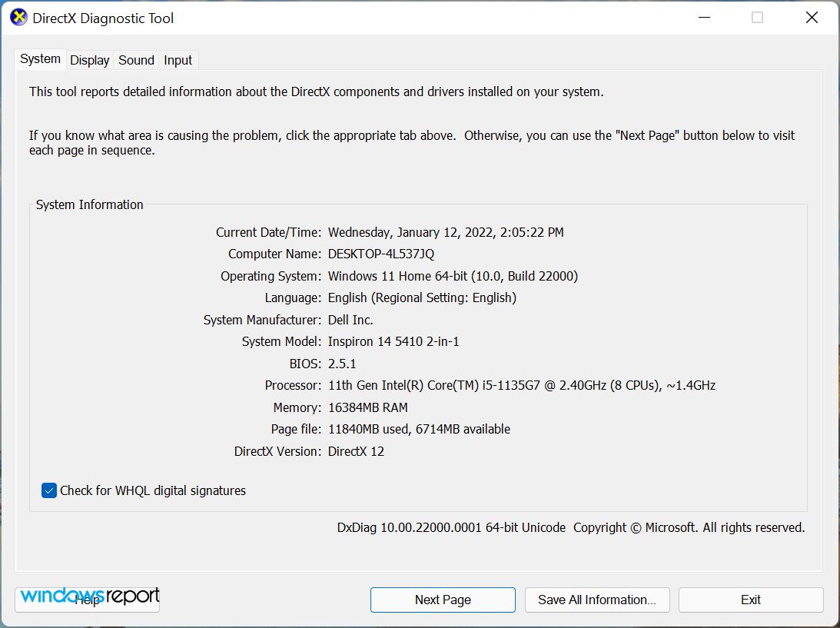Click the DirectX Diagnostic Tool title bar icon
This screenshot has width=840, height=628.
pyautogui.click(x=18, y=17)
